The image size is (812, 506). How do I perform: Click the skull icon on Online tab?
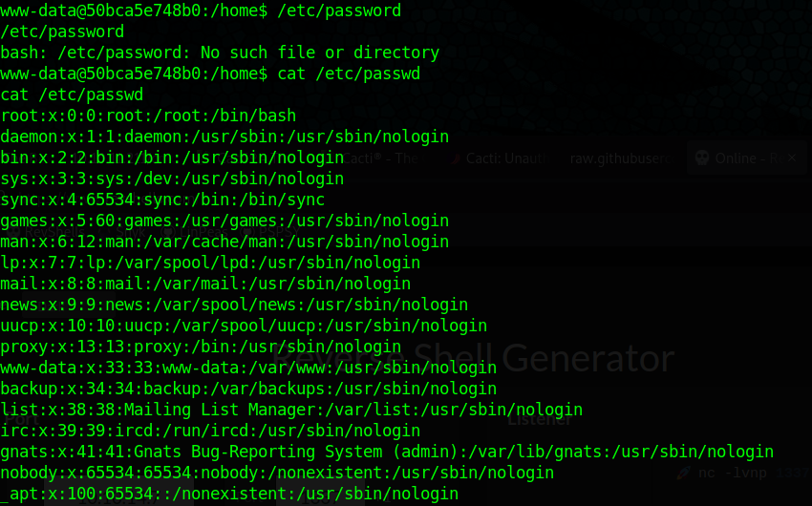(702, 158)
